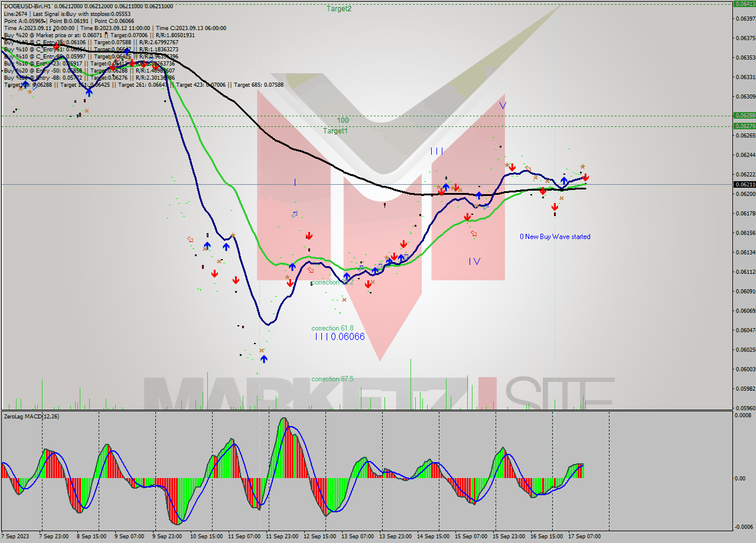Click 0.06003 on the price axis
Screen dimensions: 756x543
(745, 369)
